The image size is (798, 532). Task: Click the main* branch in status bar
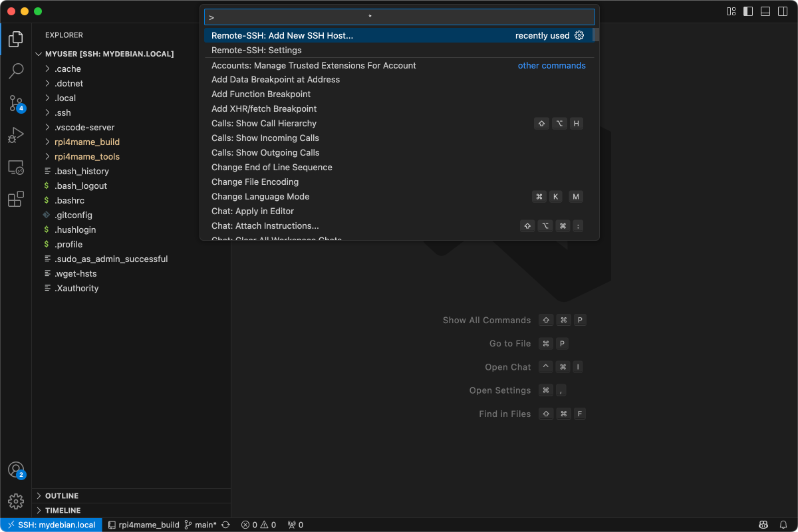(201, 525)
